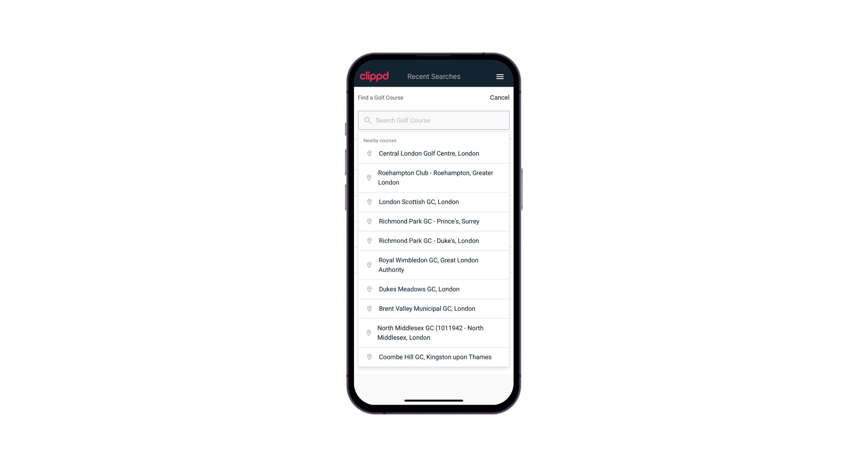Click the Search Golf Course input field
868x467 pixels.
pos(434,120)
